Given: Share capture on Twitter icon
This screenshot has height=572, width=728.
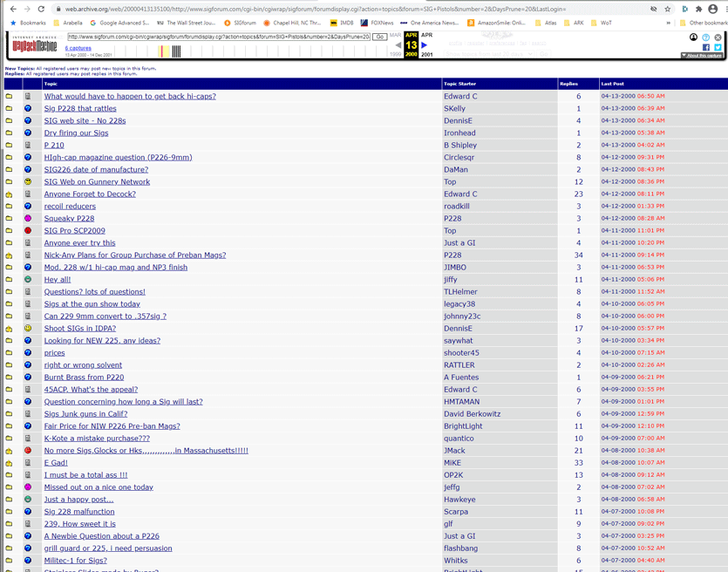Looking at the screenshot, I should point(718,47).
